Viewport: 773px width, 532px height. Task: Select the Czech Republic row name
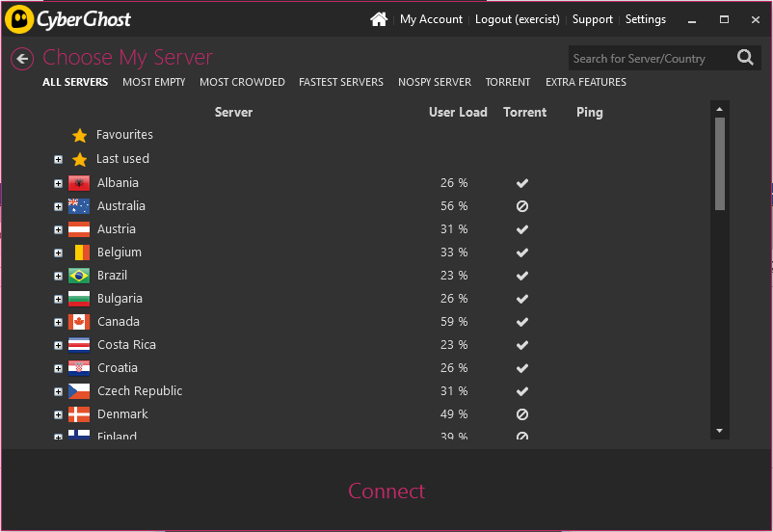(x=140, y=391)
